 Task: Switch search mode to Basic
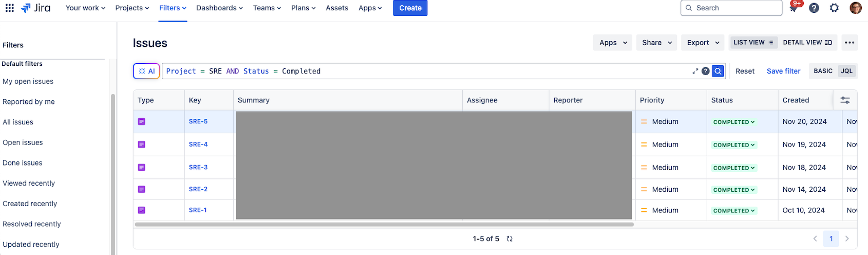point(823,71)
